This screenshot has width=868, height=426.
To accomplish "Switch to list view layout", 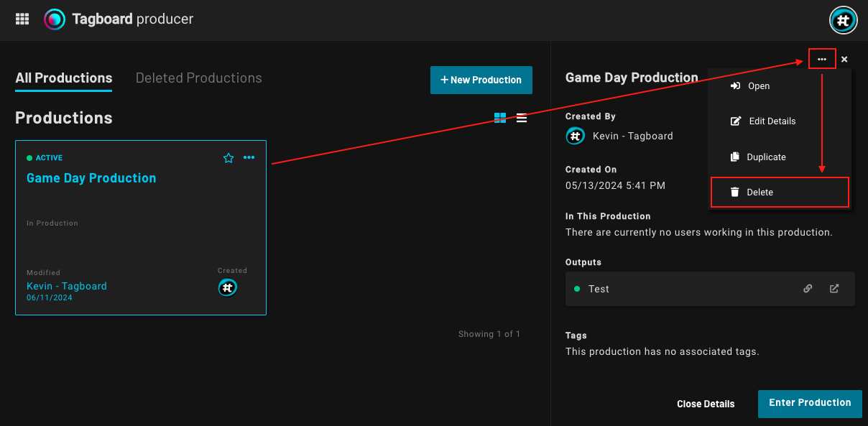I will 522,118.
